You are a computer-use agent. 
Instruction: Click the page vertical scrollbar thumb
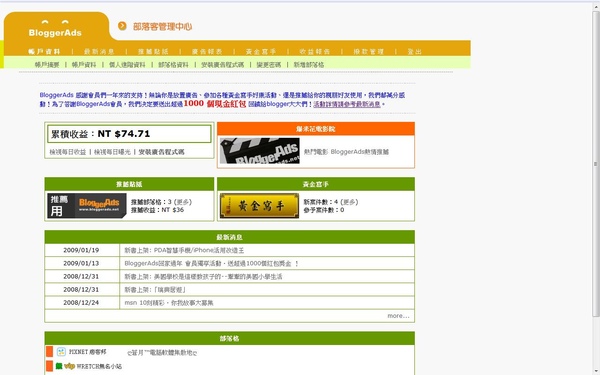pos(596,164)
